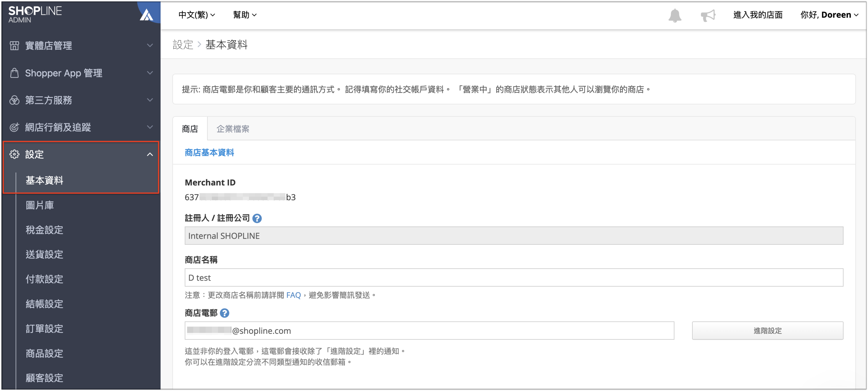
Task: Open 結帳設定 in the sidebar
Action: 44,304
